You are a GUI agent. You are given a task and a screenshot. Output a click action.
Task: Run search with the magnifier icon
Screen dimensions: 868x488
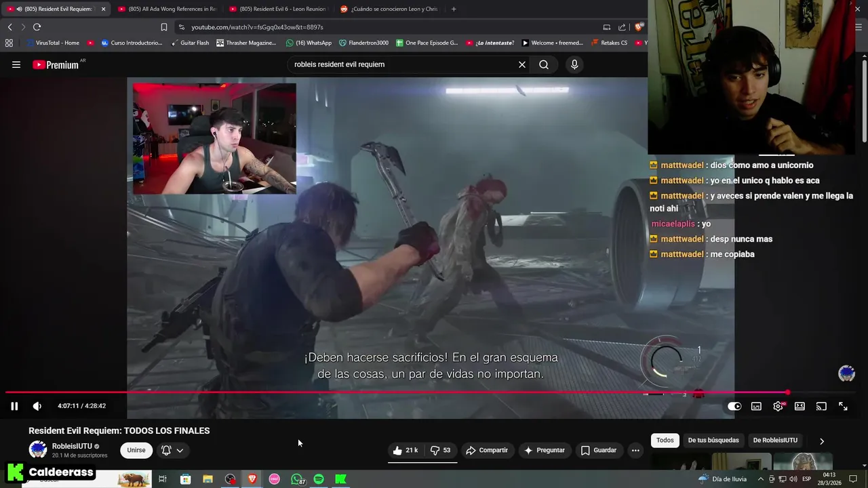click(544, 64)
